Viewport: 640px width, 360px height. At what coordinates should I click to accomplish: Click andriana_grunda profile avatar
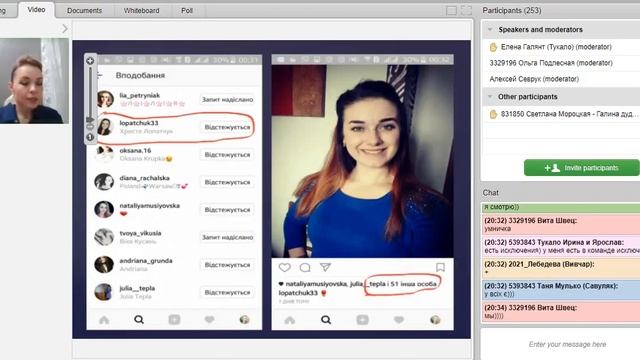pos(104,264)
